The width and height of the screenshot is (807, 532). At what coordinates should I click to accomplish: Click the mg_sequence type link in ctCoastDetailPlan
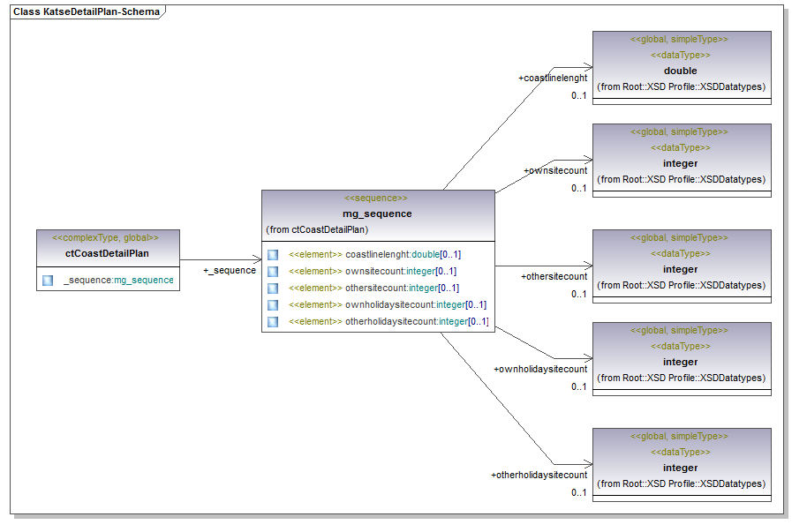point(144,281)
